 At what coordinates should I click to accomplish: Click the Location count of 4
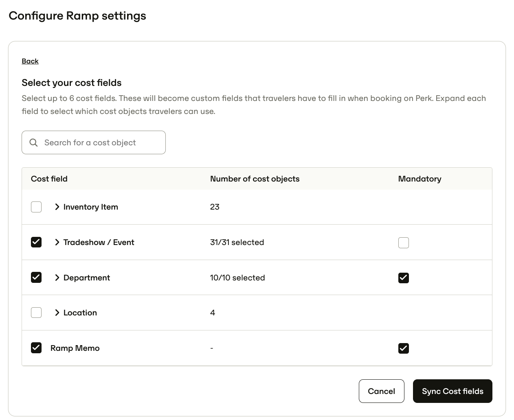pyautogui.click(x=213, y=313)
